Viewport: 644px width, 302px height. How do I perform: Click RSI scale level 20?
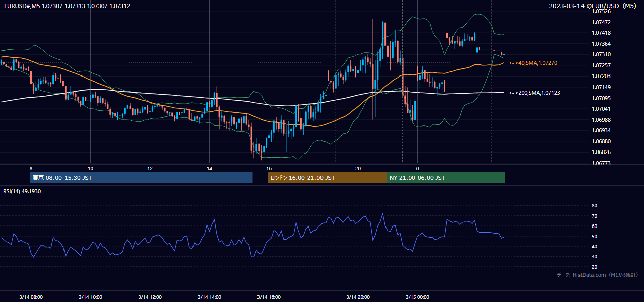pyautogui.click(x=594, y=267)
